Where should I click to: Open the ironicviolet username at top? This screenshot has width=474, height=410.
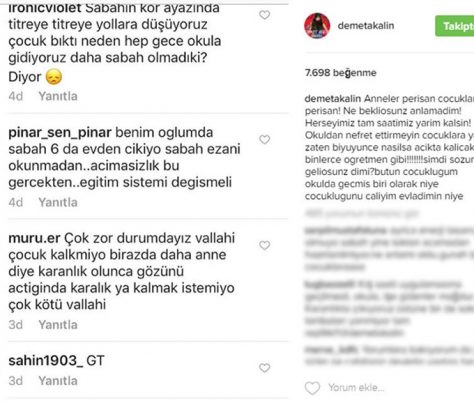(45, 8)
